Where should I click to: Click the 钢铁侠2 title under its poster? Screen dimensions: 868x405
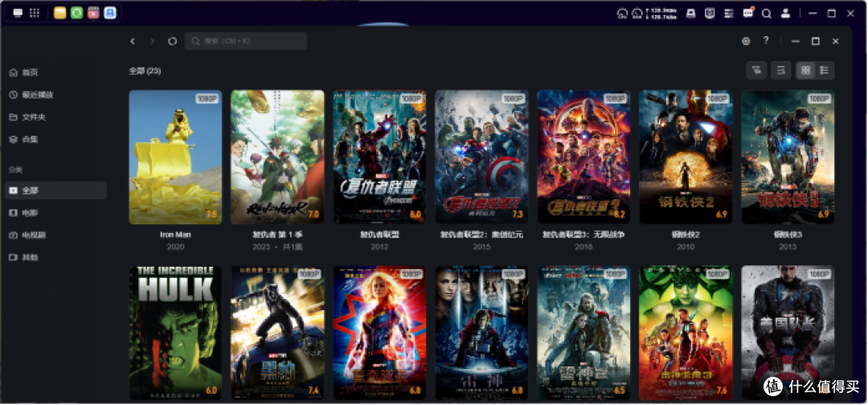(x=686, y=235)
